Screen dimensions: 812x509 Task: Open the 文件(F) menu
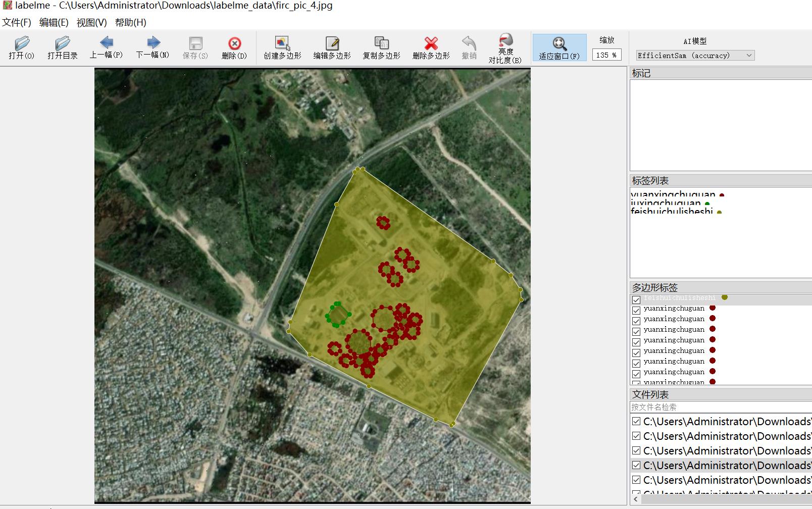coord(17,22)
